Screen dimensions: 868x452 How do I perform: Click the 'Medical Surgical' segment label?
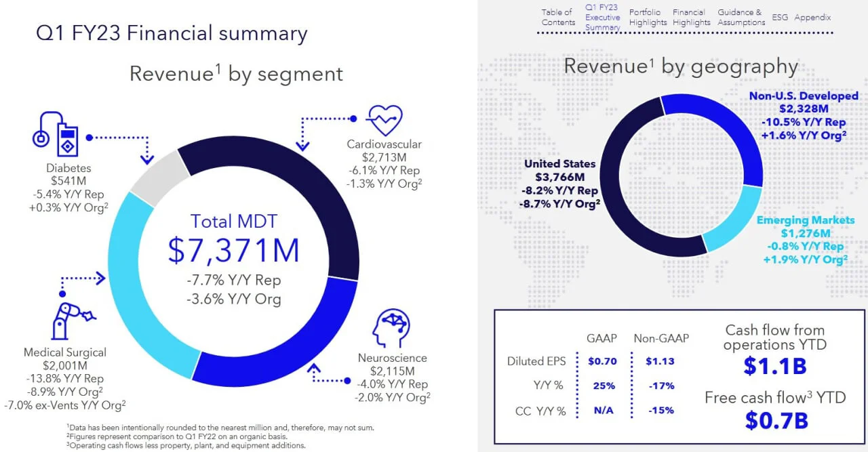click(x=65, y=352)
